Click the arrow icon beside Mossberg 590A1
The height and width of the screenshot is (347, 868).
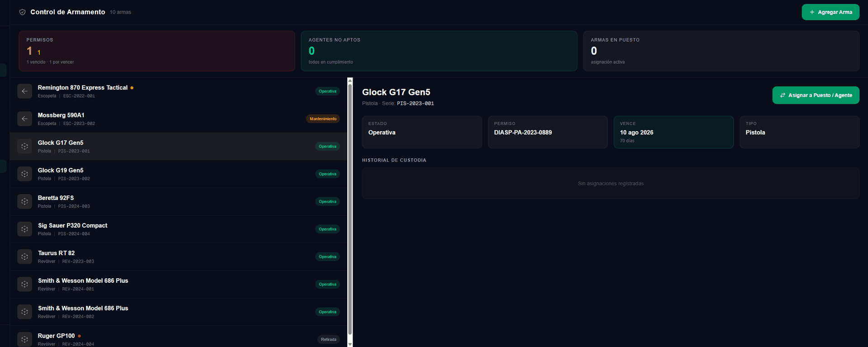pyautogui.click(x=24, y=119)
